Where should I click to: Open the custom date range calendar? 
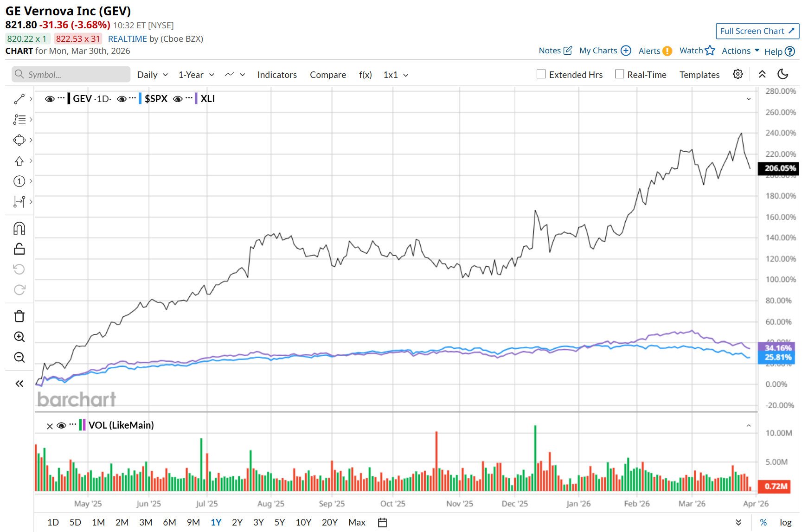tap(382, 523)
